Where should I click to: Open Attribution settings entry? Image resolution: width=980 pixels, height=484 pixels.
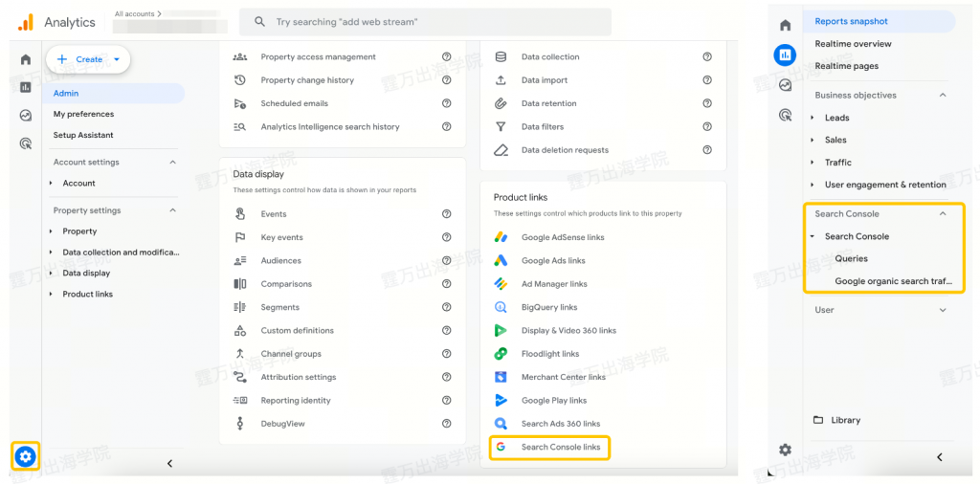299,377
